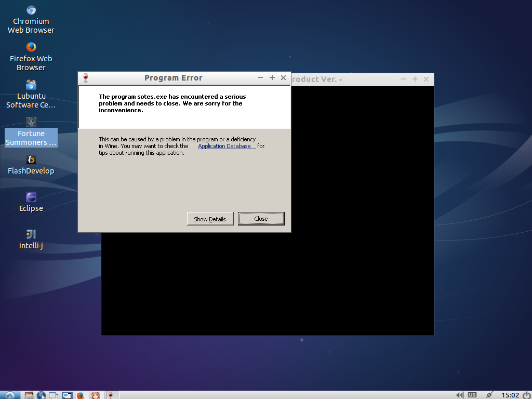Select the Fortune Summoners desktop shortcut
Viewport: 532px width, 399px height.
click(31, 131)
